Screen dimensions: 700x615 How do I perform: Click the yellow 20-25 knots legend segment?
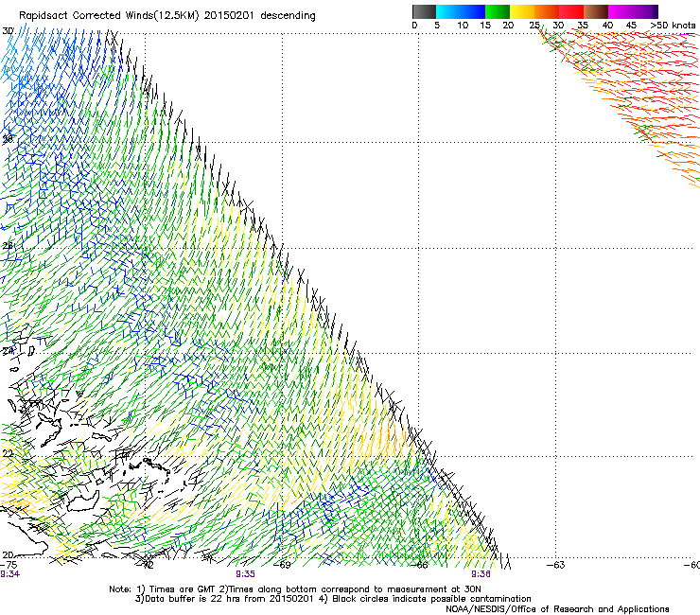[522, 11]
